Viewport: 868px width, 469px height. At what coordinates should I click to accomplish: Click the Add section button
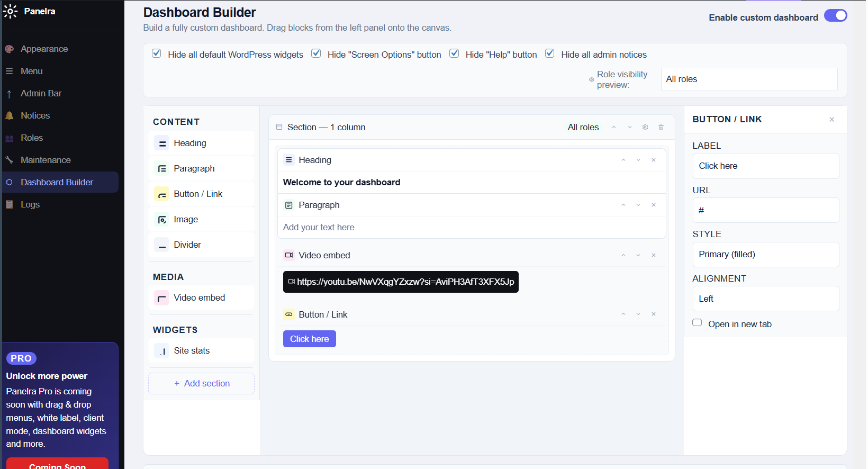[x=201, y=384]
